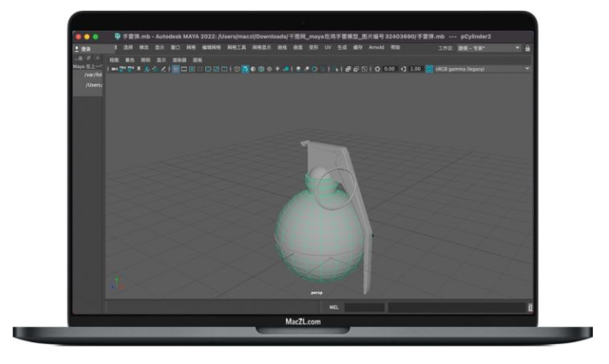
Task: Open the 网格工具 menu
Action: pyautogui.click(x=236, y=47)
